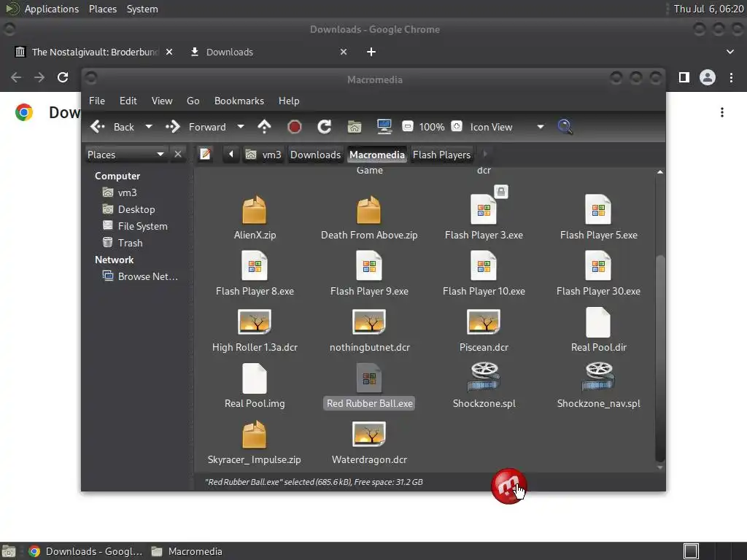Open the Help menu
The width and height of the screenshot is (747, 560).
pyautogui.click(x=289, y=101)
